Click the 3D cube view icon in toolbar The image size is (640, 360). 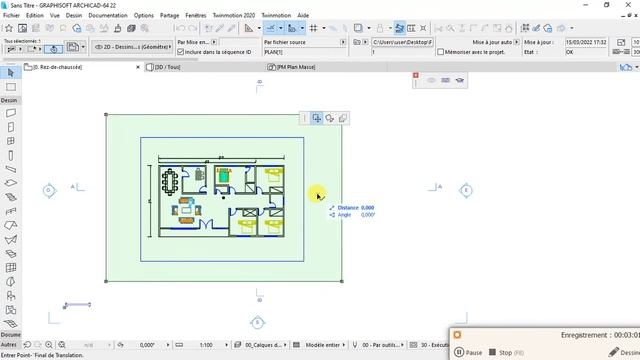coord(131,28)
